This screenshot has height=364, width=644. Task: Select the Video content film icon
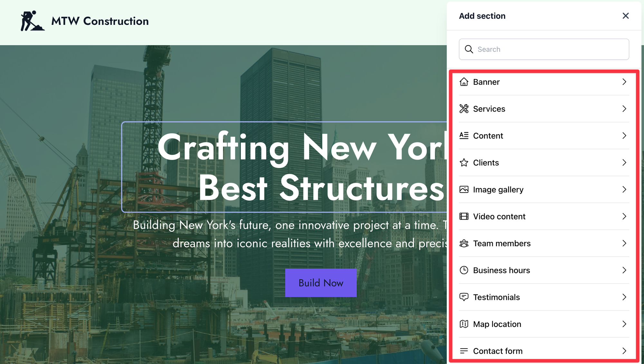(464, 216)
